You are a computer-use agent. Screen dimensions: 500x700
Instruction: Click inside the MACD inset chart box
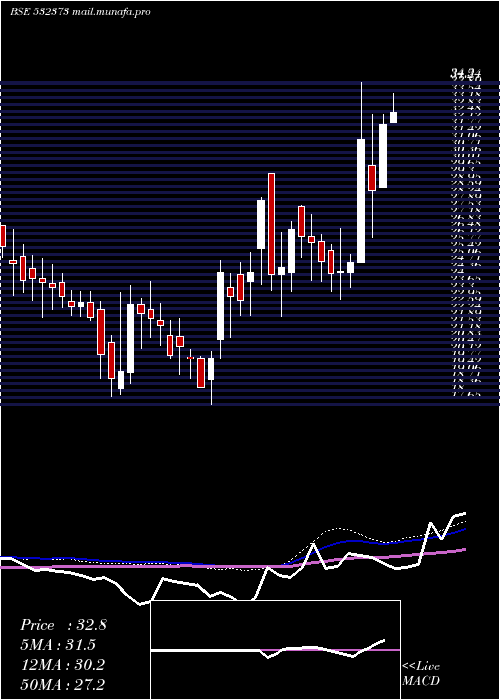click(x=275, y=650)
